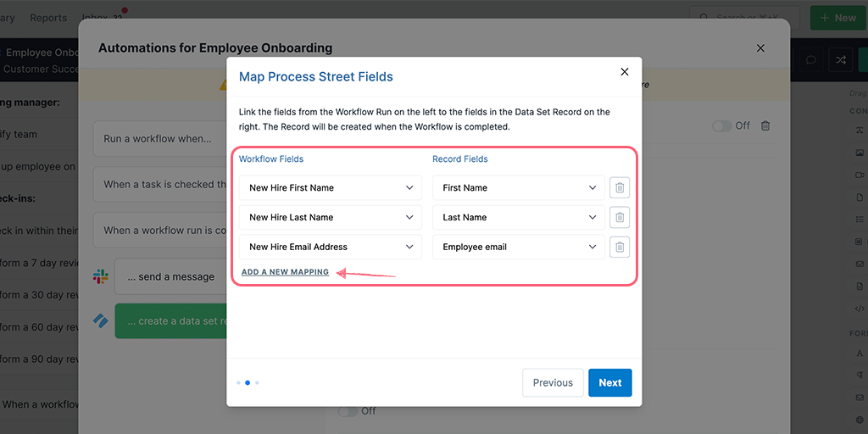Select the When a workflow run is completed trigger
Image resolution: width=868 pixels, height=434 pixels.
click(x=160, y=230)
